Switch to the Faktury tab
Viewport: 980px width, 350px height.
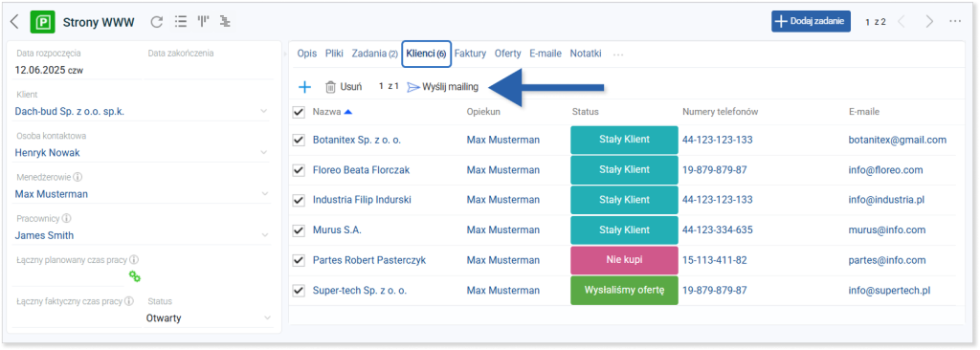(470, 54)
